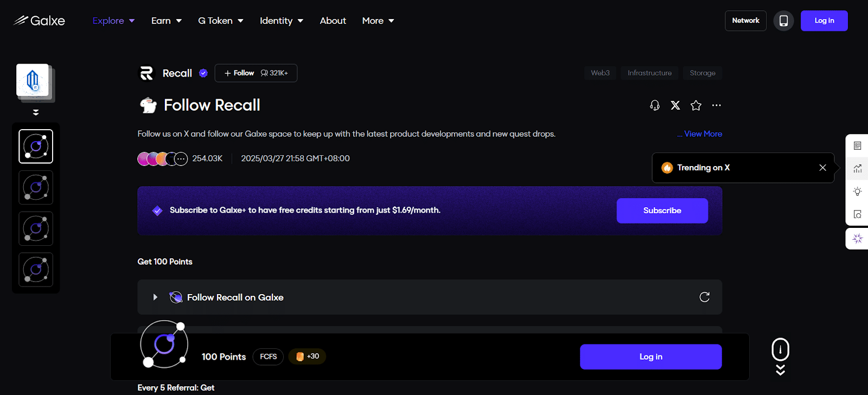Open the More dropdown menu
Image resolution: width=868 pixels, height=395 pixels.
tap(378, 21)
